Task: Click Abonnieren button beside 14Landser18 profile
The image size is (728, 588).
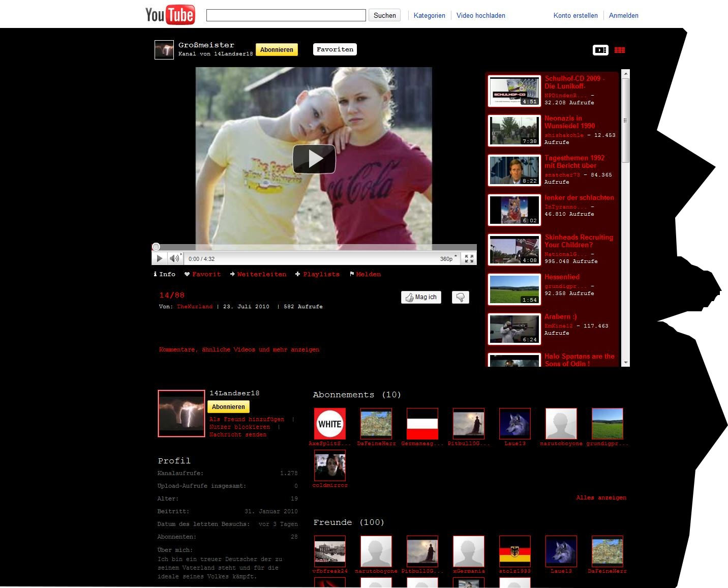Action: 228,407
